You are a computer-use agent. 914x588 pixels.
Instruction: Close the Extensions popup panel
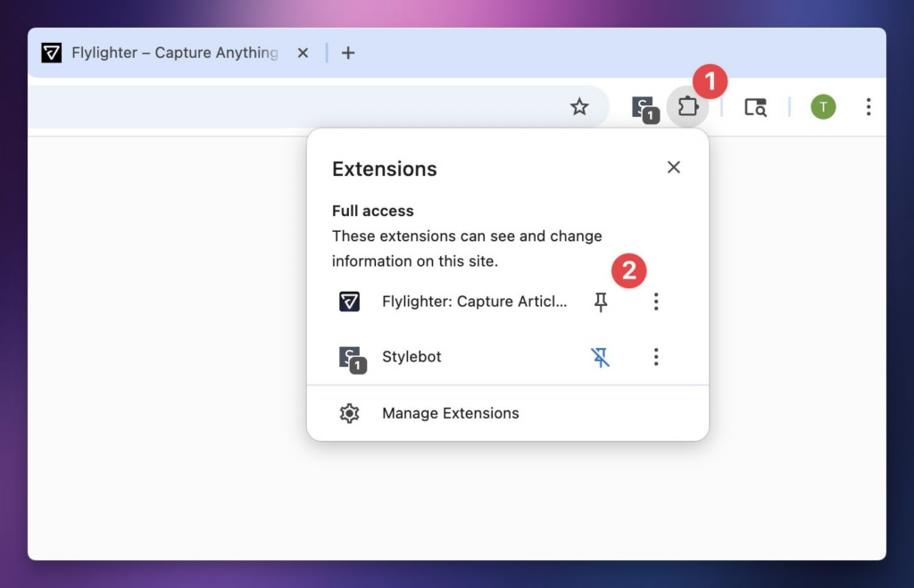point(673,168)
